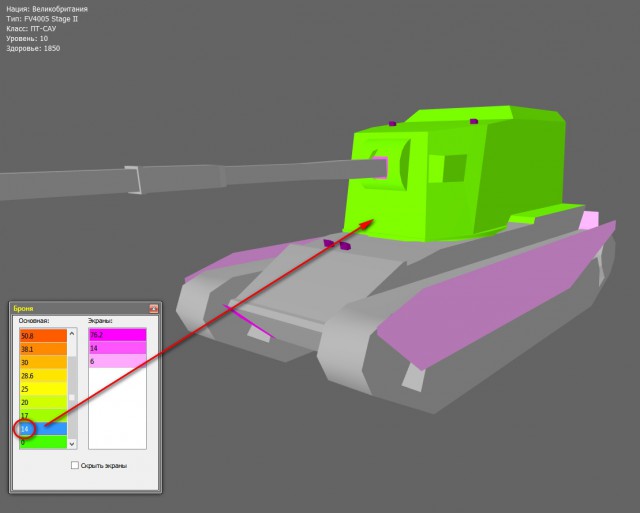Select the 20 armor thickness entry
Viewport: 640px width, 513px height.
click(43, 402)
